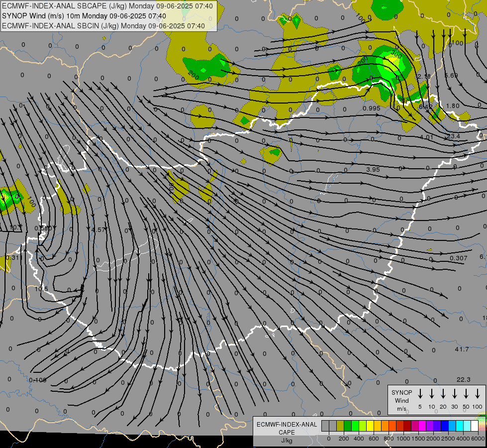The image size is (487, 448).
Task: Click the 300 contour label on the map
Action: tap(396, 54)
